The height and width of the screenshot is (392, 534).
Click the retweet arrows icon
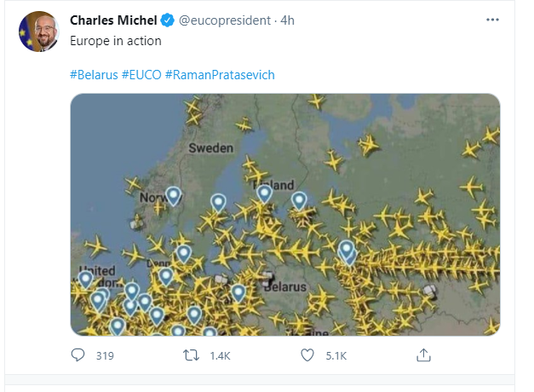[192, 355]
